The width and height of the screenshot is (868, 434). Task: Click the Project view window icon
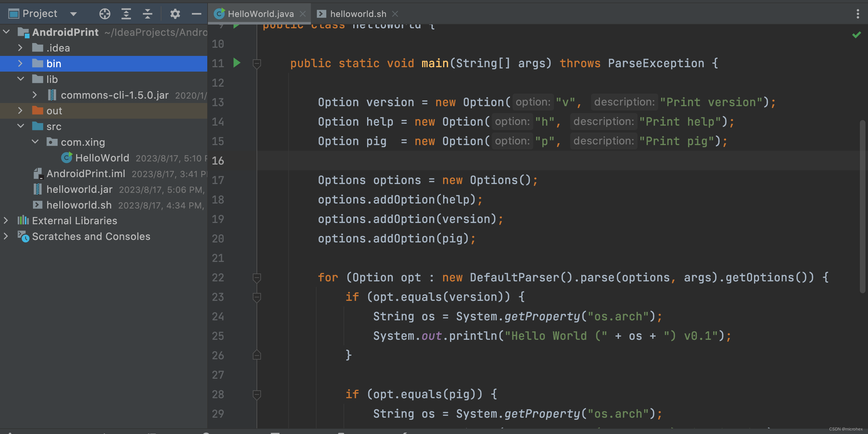click(14, 14)
